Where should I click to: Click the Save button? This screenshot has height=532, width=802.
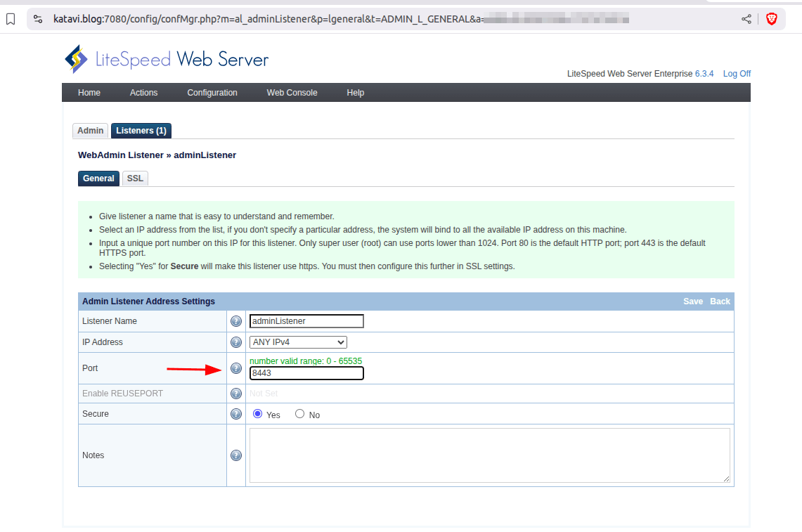point(692,301)
